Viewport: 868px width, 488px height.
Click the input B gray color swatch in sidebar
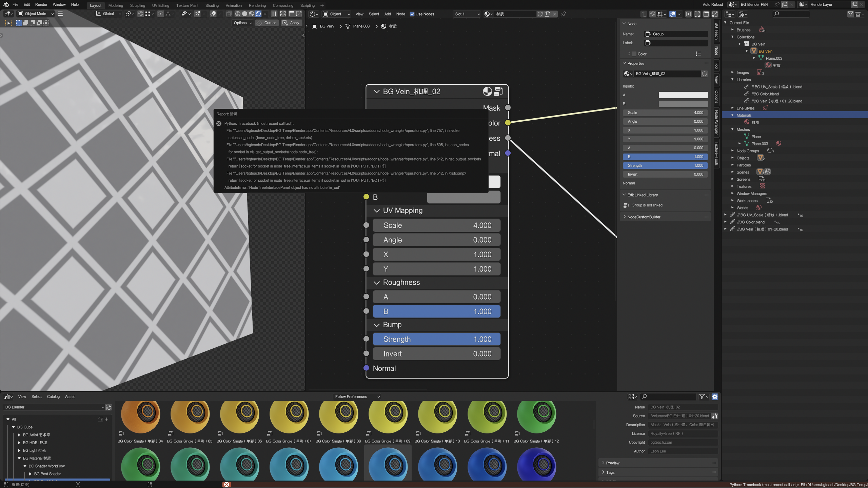pyautogui.click(x=683, y=104)
